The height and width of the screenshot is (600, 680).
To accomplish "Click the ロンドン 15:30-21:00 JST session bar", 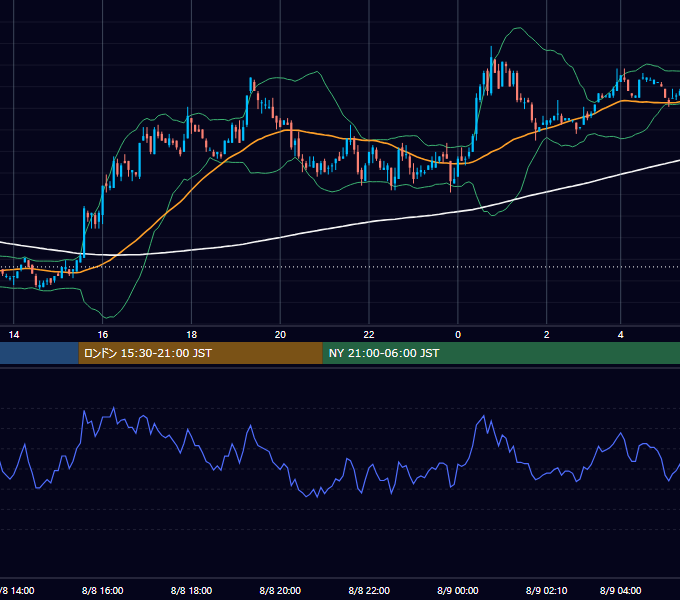I will [x=200, y=353].
